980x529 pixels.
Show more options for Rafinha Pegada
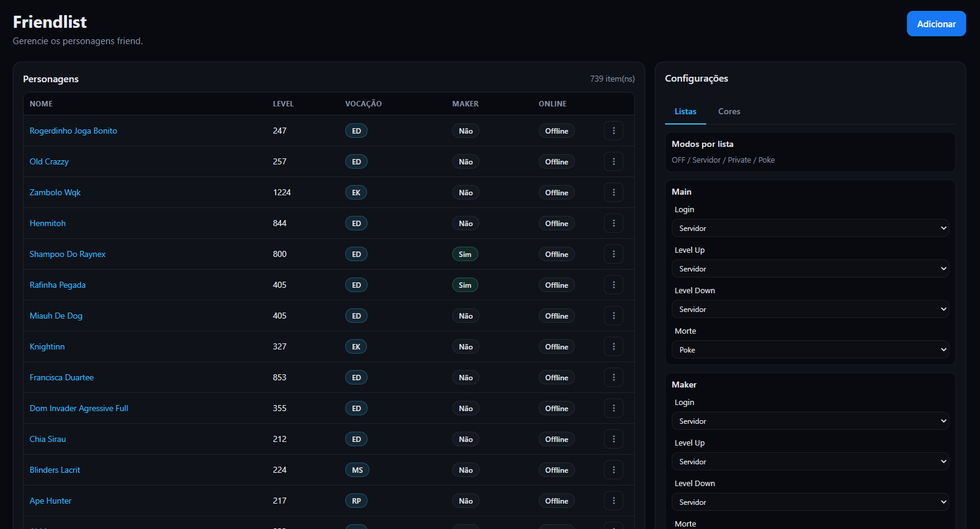pos(614,285)
